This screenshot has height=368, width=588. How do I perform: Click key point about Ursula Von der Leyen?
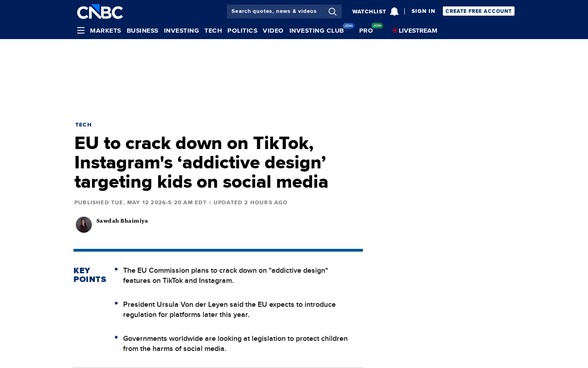[x=229, y=310]
